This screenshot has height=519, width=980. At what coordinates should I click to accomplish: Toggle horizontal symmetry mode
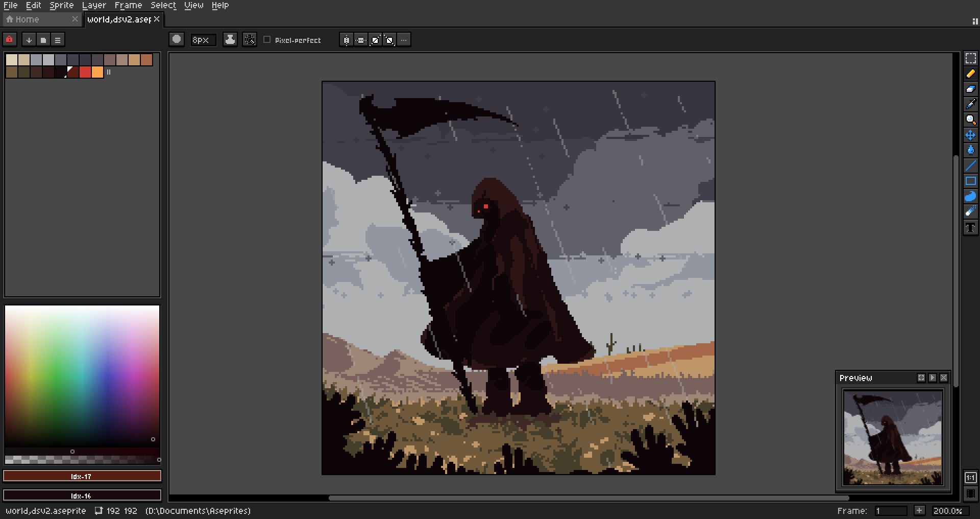[x=361, y=40]
